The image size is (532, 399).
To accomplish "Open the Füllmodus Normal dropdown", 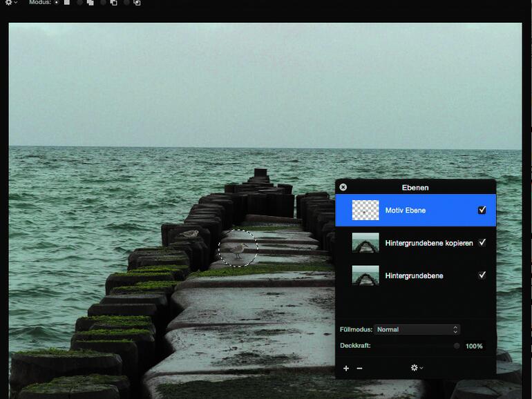I will click(x=417, y=329).
